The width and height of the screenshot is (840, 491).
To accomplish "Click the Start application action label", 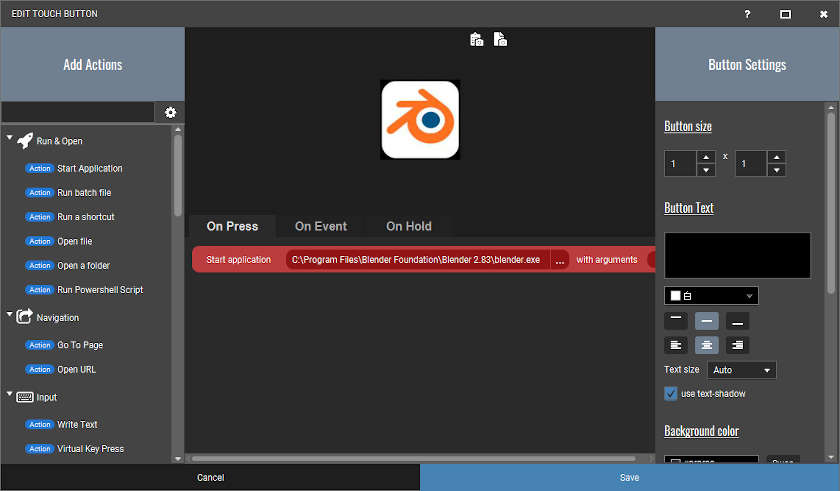I will (238, 260).
